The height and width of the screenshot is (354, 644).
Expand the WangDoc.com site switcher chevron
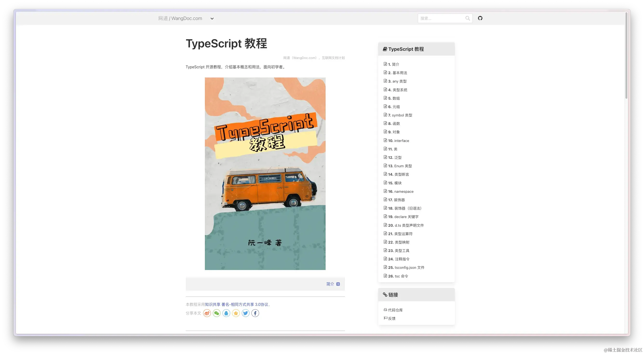click(x=212, y=19)
